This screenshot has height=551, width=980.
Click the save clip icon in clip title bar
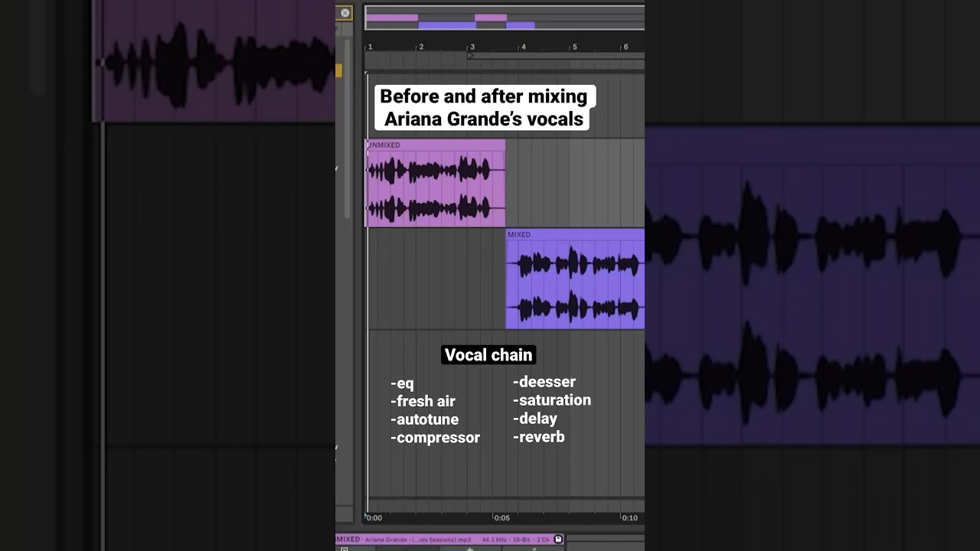point(558,540)
